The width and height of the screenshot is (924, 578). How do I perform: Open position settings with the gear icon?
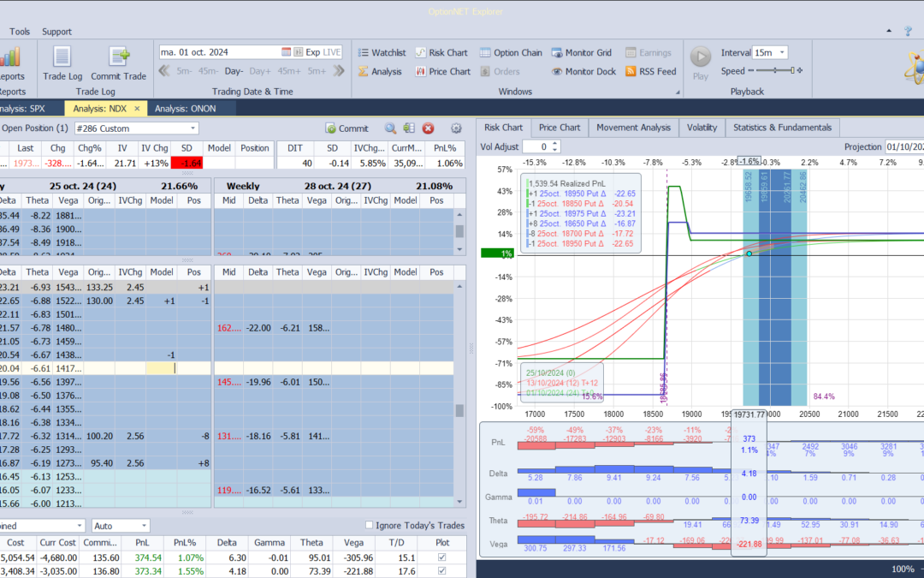[455, 128]
